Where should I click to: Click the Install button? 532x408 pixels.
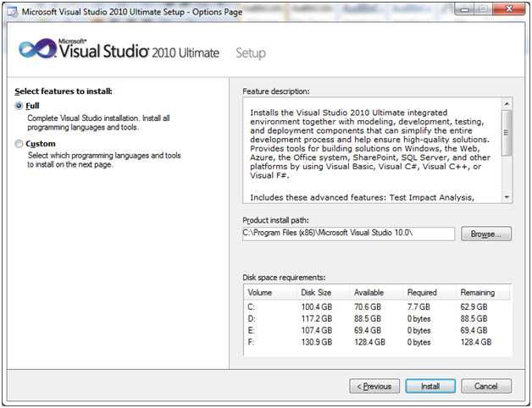[x=430, y=386]
